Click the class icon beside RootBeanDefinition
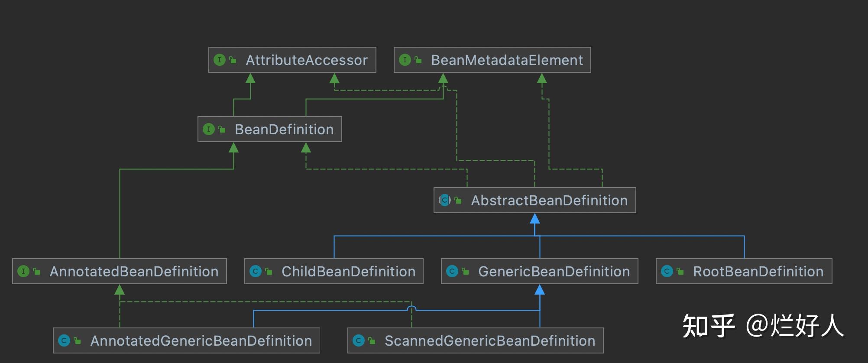Screen dimensions: 868x363 pyautogui.click(x=667, y=271)
